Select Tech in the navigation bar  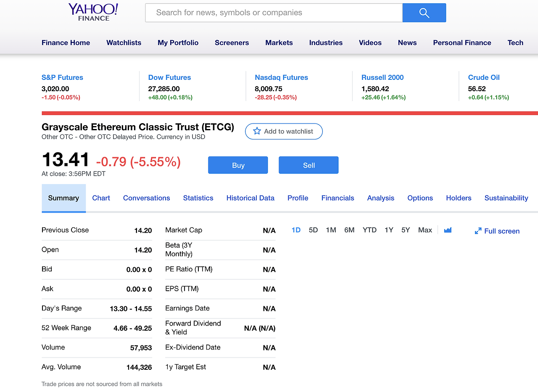pyautogui.click(x=515, y=42)
